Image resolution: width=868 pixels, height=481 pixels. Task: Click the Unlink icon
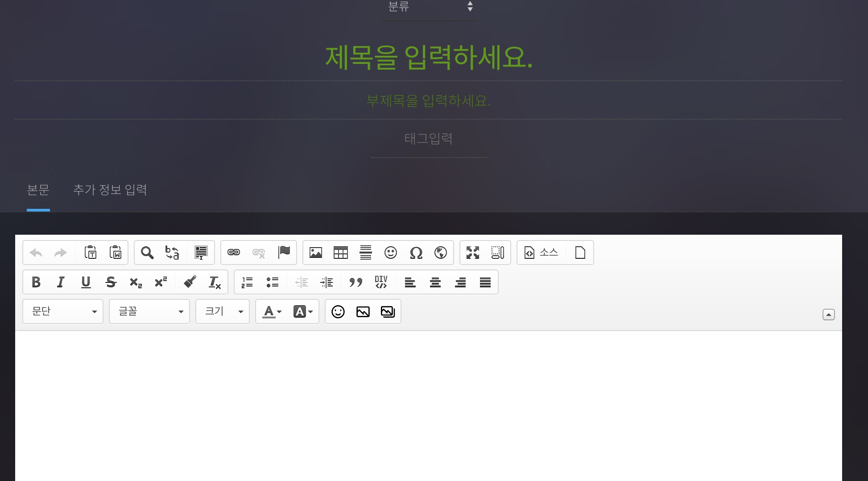pyautogui.click(x=259, y=253)
